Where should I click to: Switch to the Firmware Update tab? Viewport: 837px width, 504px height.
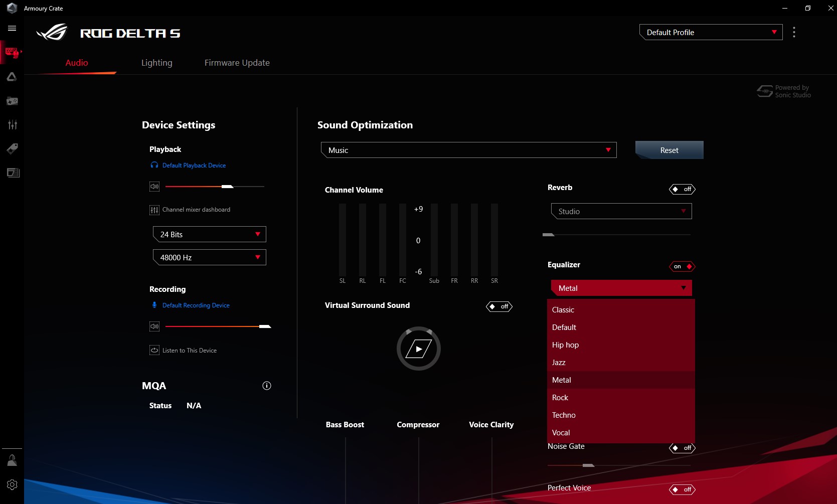tap(237, 63)
